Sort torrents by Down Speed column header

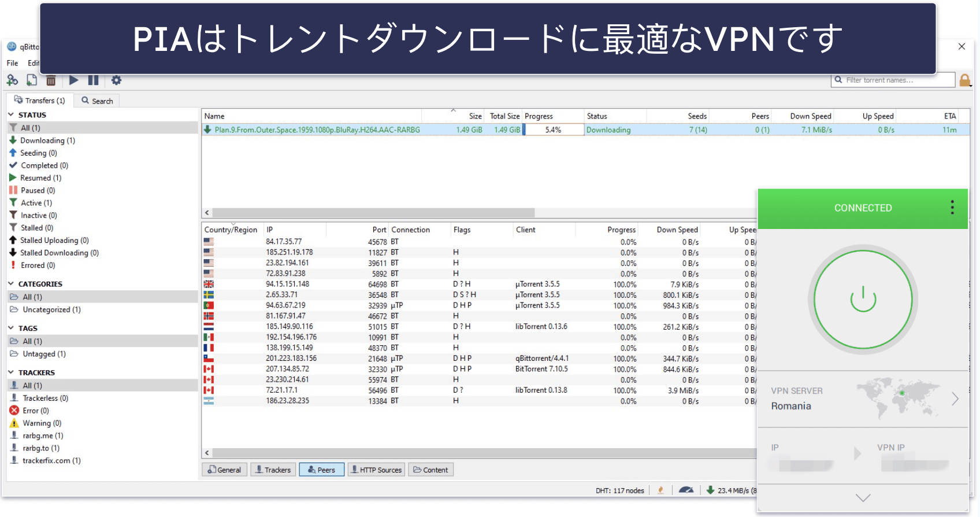pos(803,116)
